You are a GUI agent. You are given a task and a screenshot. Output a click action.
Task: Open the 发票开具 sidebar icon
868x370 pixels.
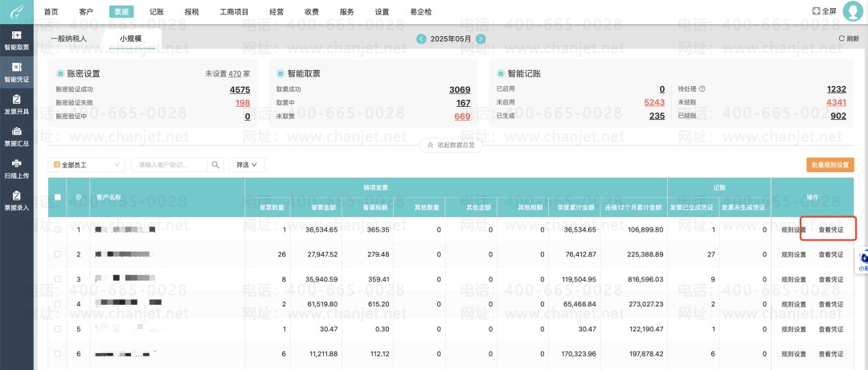coord(17,104)
